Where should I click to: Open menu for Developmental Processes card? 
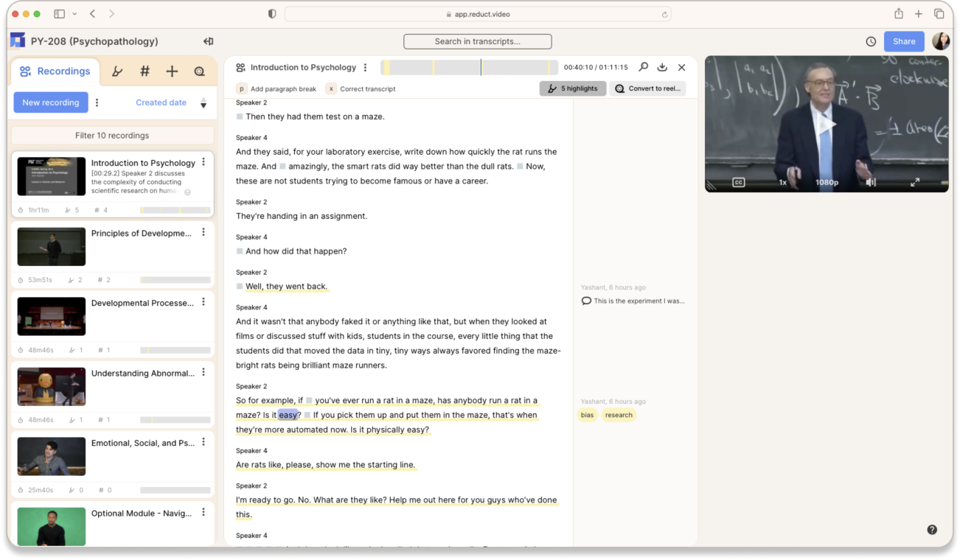[204, 302]
